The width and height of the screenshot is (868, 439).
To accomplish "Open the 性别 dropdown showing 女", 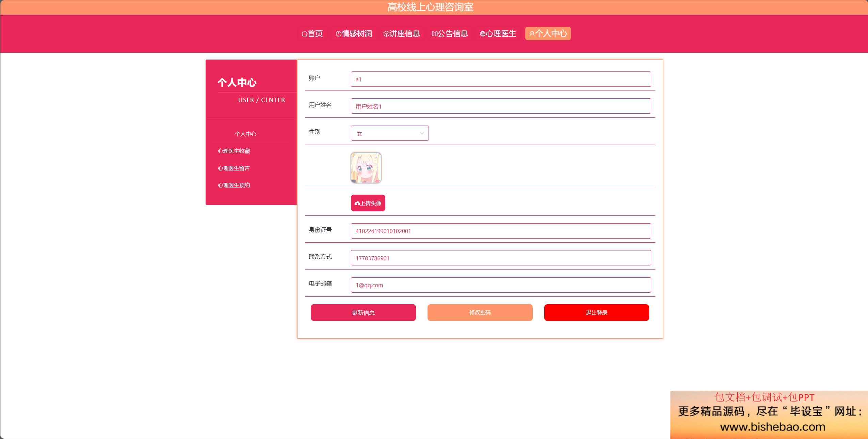I will (x=390, y=133).
